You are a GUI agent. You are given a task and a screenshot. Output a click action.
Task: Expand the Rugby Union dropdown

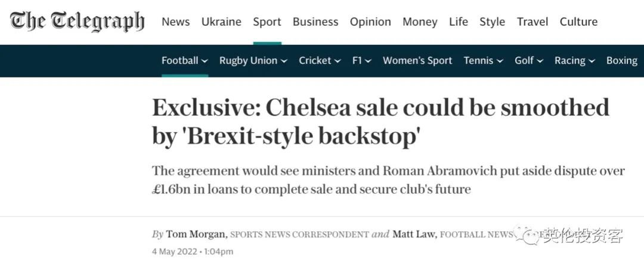253,61
